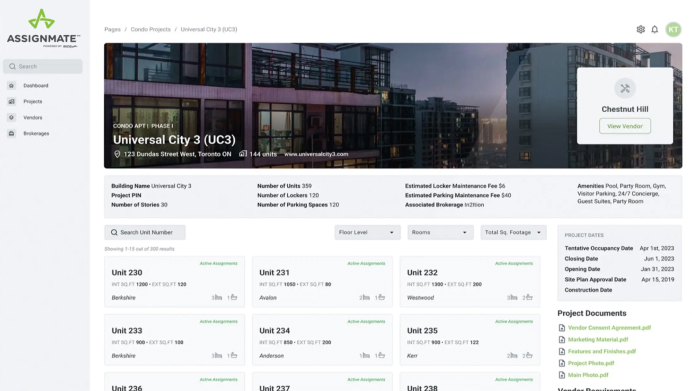Open the Rooms filter dropdown

tap(440, 233)
